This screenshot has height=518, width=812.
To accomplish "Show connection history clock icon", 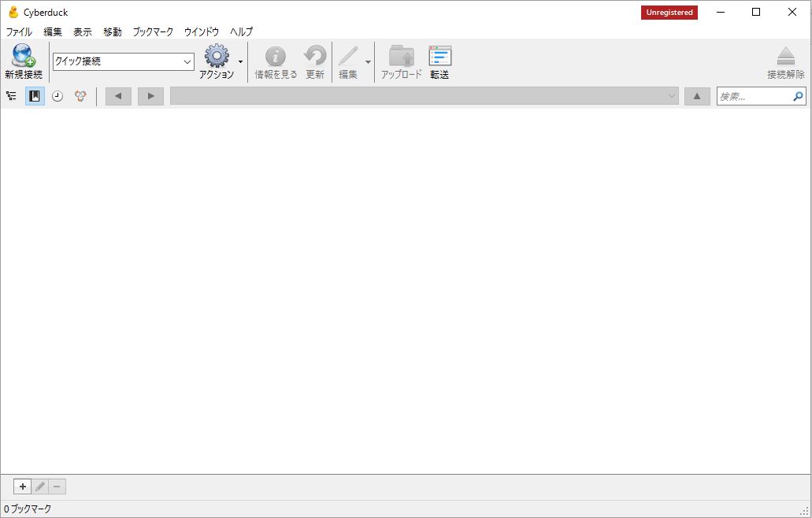I will 57,96.
